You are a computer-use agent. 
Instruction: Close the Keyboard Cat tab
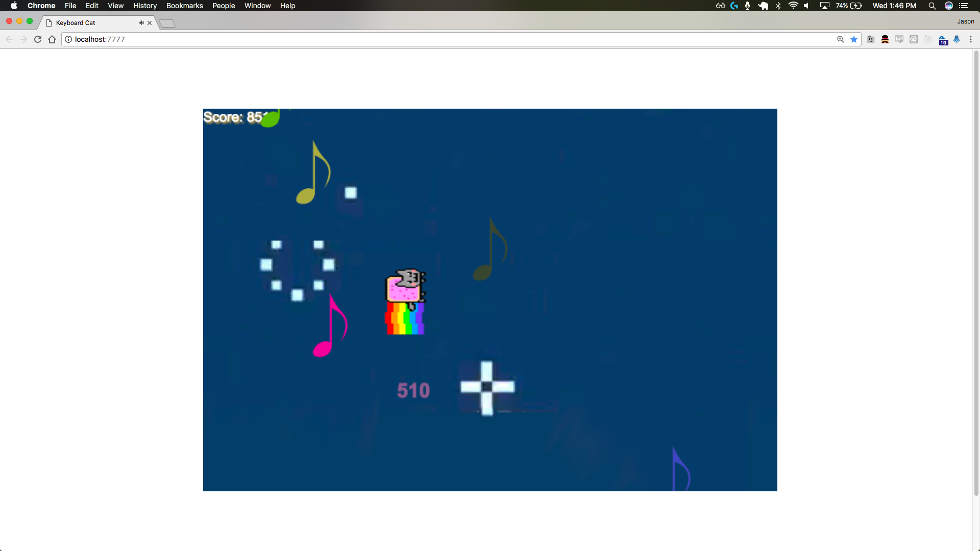click(x=150, y=22)
